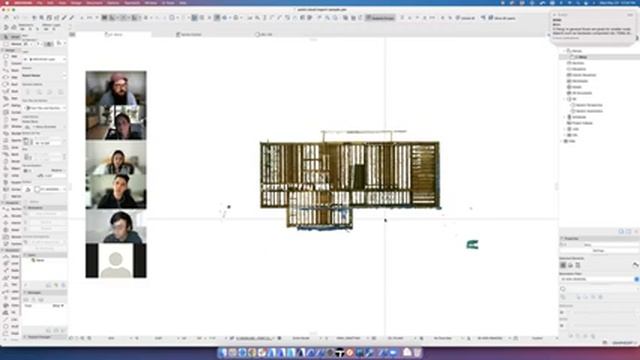
Task: Select the Railing tool
Action: (x=11, y=105)
